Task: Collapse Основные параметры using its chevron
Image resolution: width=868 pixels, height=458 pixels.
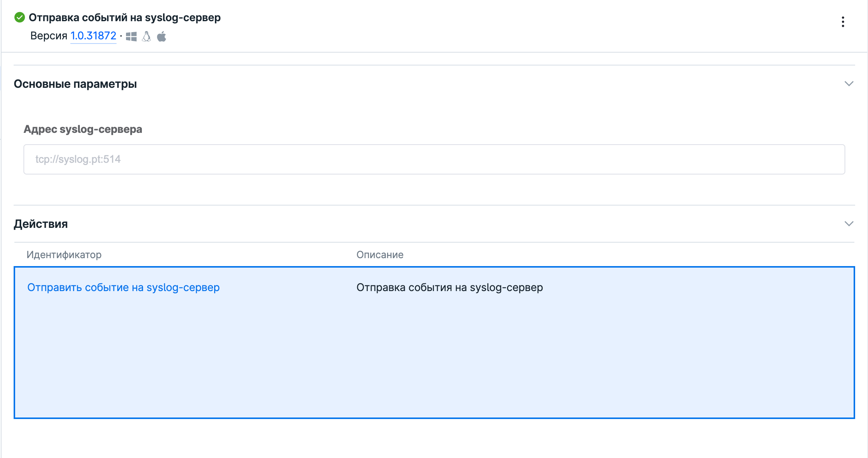Action: 849,84
